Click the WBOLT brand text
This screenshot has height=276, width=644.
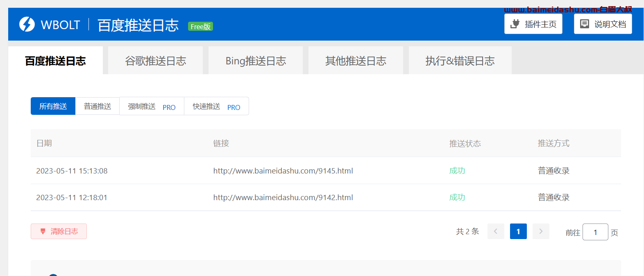click(60, 25)
